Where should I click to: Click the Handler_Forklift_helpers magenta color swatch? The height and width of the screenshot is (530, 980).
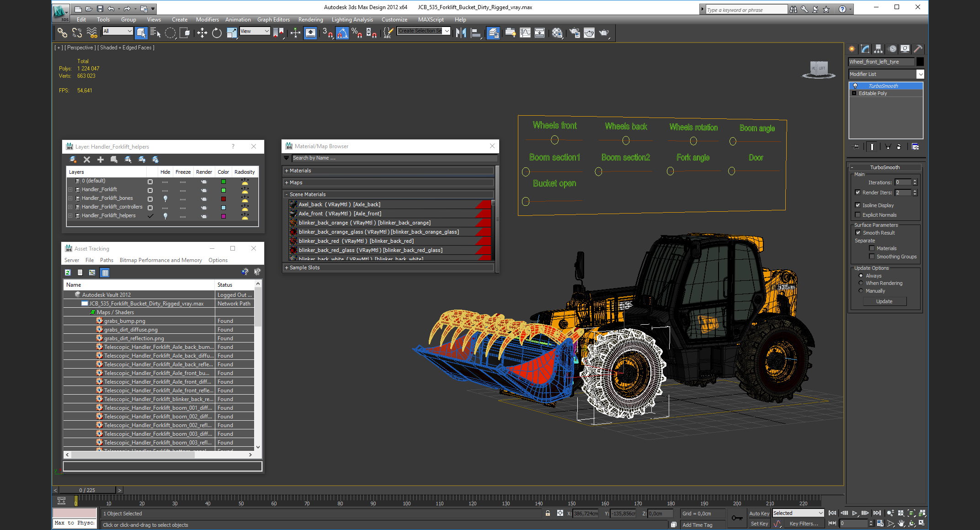pyautogui.click(x=224, y=216)
